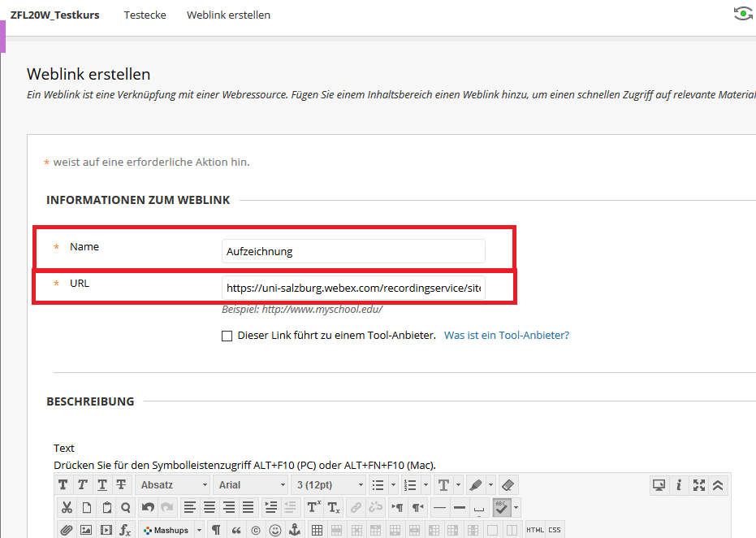Go to ZFL20W_Testkurs breadcrumb
The image size is (756, 538).
(x=55, y=15)
